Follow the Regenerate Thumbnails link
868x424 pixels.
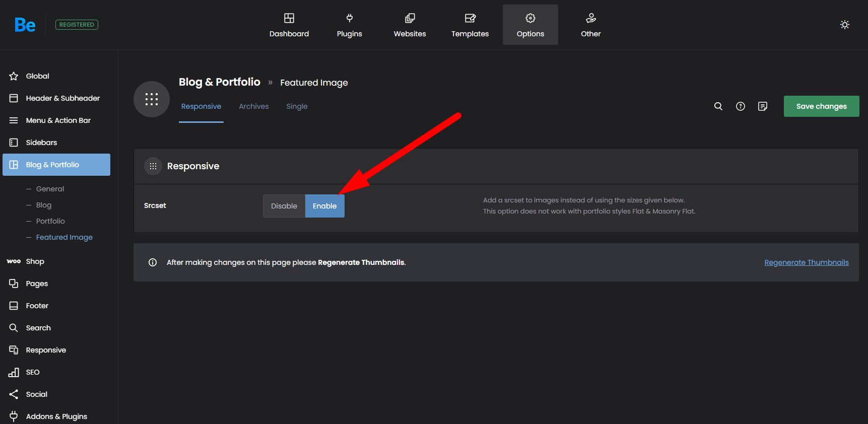tap(806, 262)
